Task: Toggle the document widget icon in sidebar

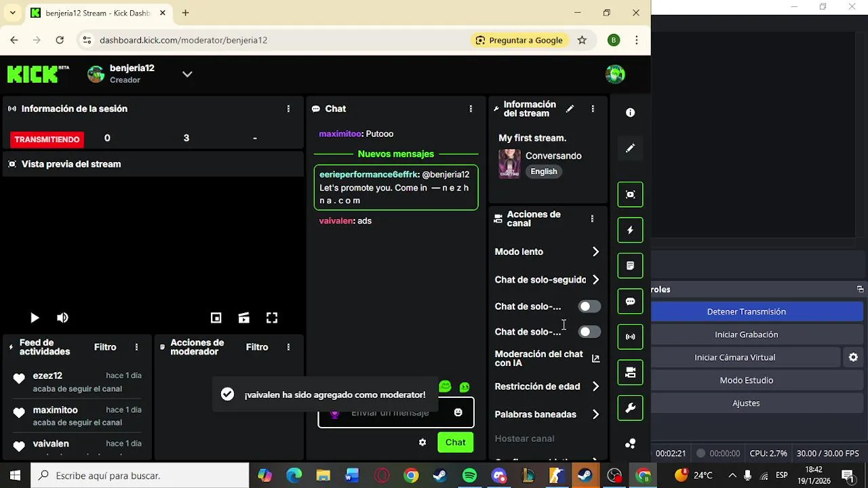Action: tap(630, 266)
